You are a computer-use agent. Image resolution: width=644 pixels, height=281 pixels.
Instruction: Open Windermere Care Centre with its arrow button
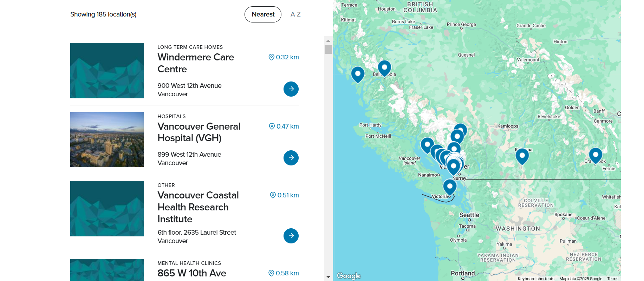pyautogui.click(x=291, y=89)
